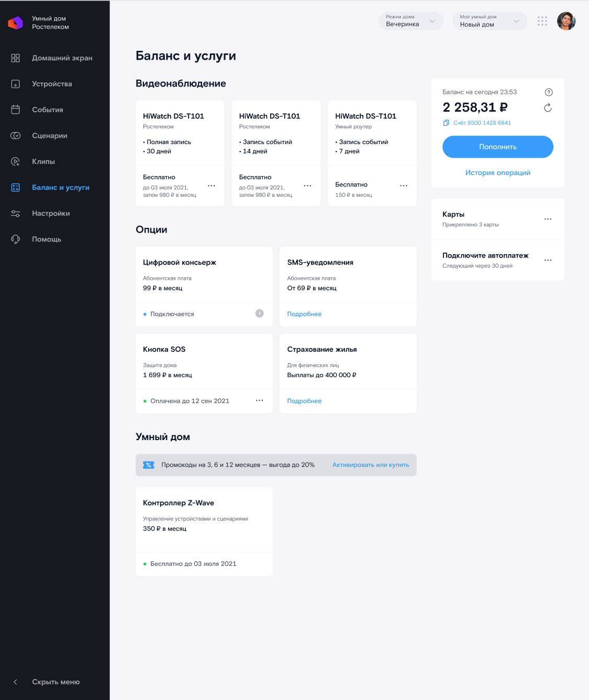Open more options for Кнопка SOS
Viewport: 589px width, 700px height.
click(x=259, y=400)
